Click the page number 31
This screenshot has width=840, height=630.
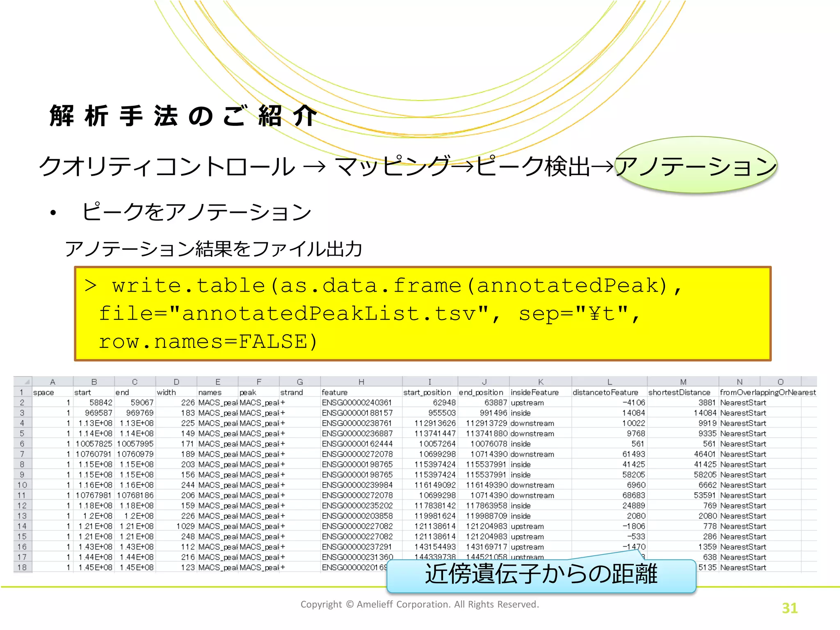point(790,608)
